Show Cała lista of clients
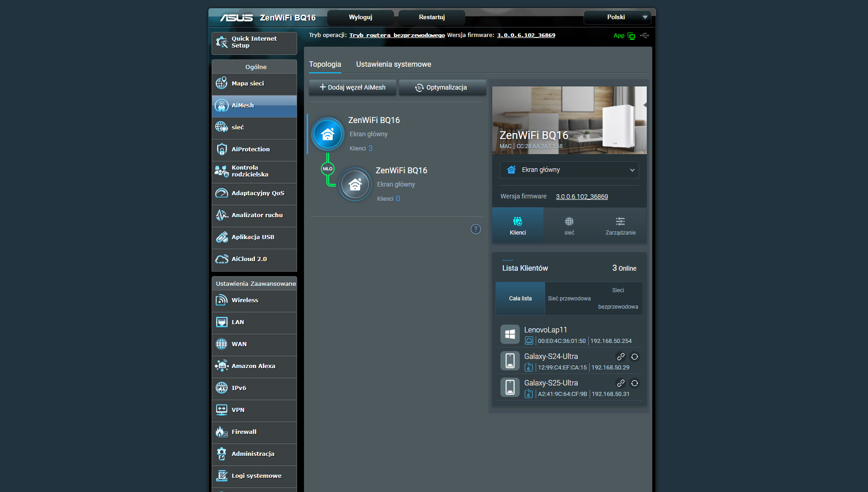Viewport: 868px width, 492px height. (521, 299)
